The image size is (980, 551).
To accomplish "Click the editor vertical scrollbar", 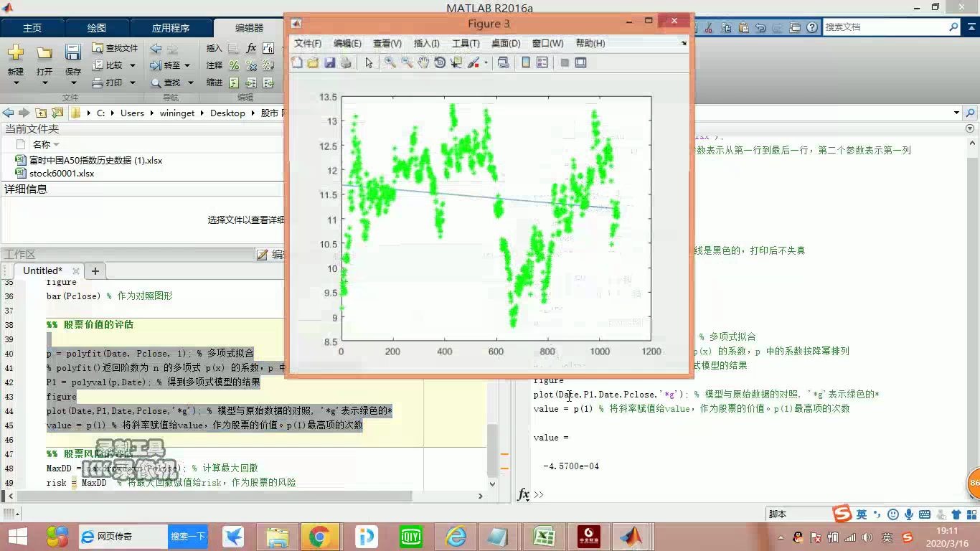I will coord(492,451).
